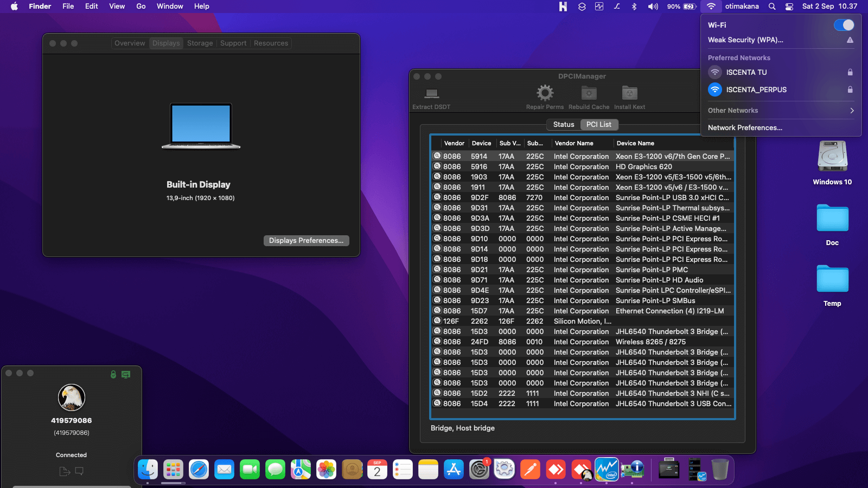Turn off the Wi-Fi switch
This screenshot has width=868, height=488.
coord(844,25)
